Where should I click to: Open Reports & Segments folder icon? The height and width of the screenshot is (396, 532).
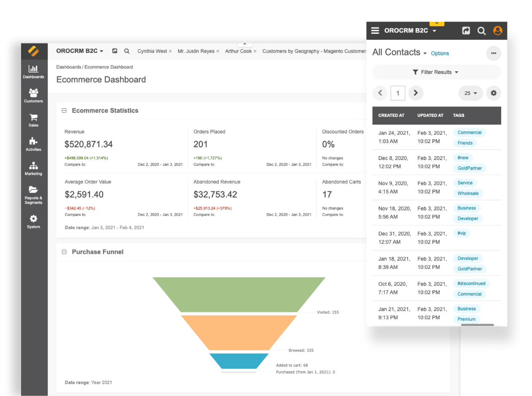(x=33, y=194)
